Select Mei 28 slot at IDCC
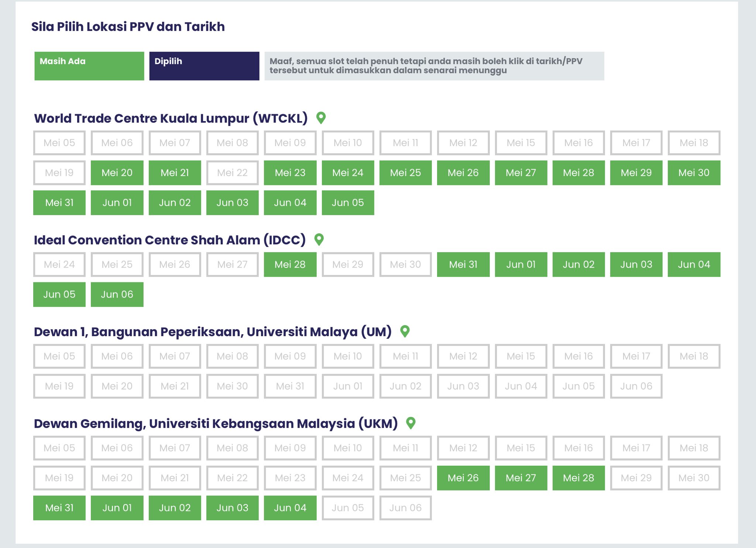Viewport: 756px width, 548px height. 290,265
